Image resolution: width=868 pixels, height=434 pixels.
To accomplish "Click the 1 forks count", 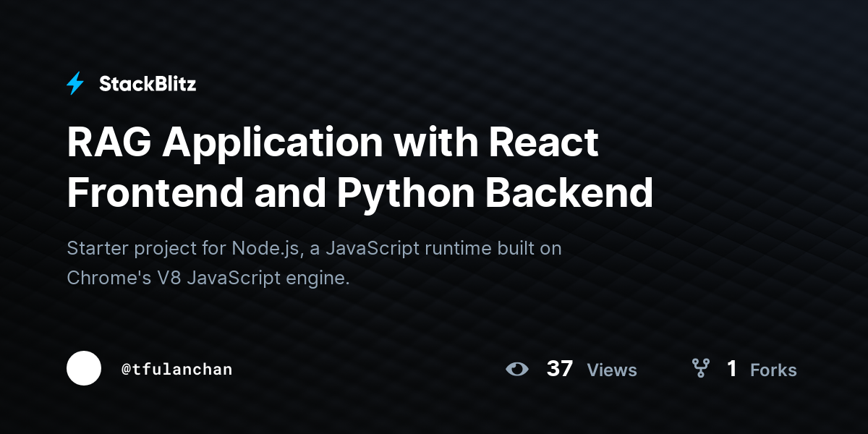I will point(732,369).
